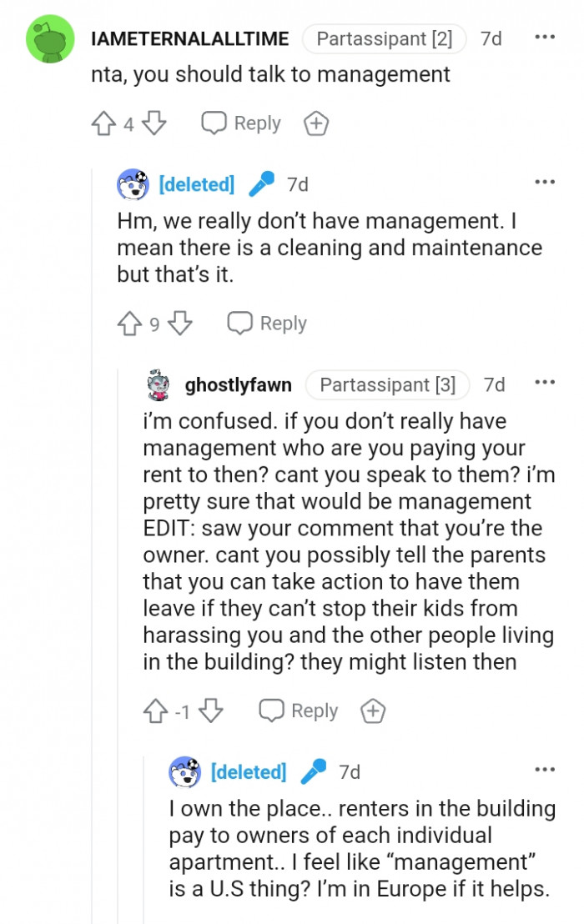The width and height of the screenshot is (584, 924).
Task: Open the three-dot menu on ghostlyfawn's comment
Action: pos(544,382)
